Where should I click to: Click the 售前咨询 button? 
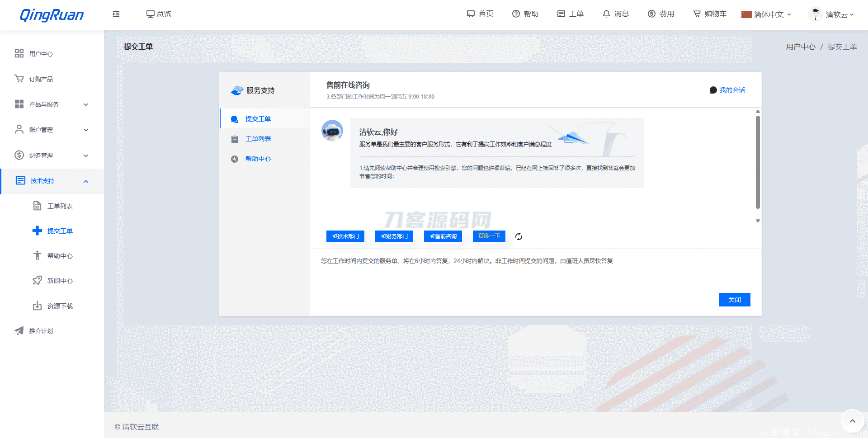click(x=443, y=236)
